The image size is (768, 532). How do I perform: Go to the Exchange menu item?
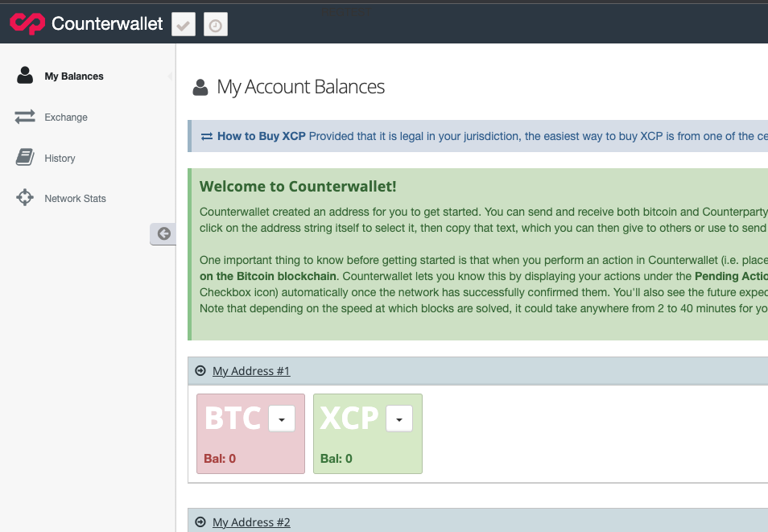[x=66, y=117]
